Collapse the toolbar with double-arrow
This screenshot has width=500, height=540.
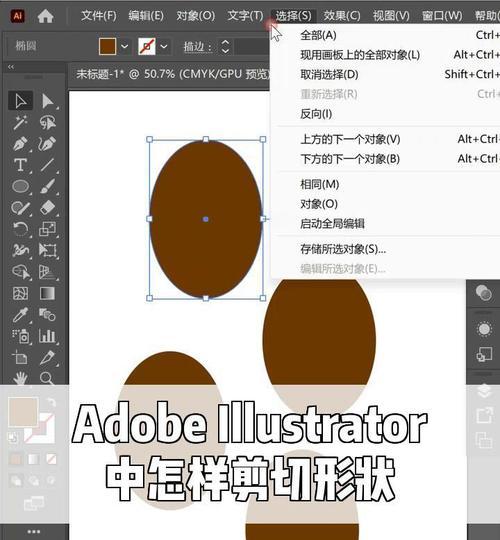pos(11,67)
